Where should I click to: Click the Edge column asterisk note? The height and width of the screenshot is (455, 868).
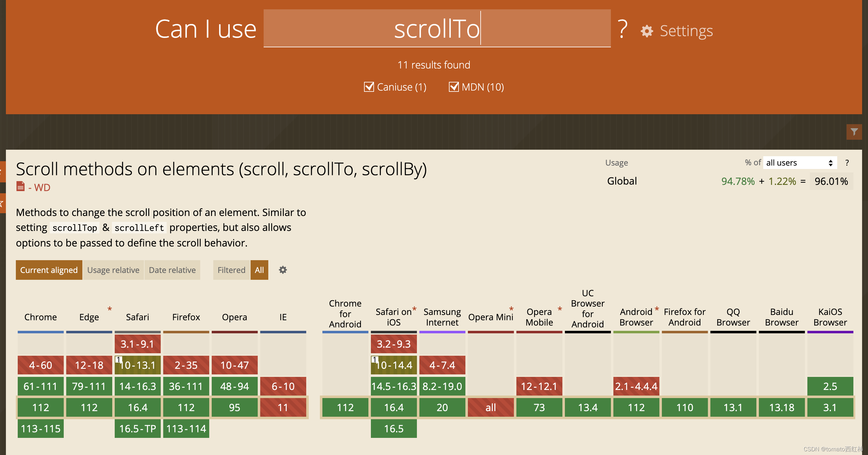pyautogui.click(x=109, y=309)
